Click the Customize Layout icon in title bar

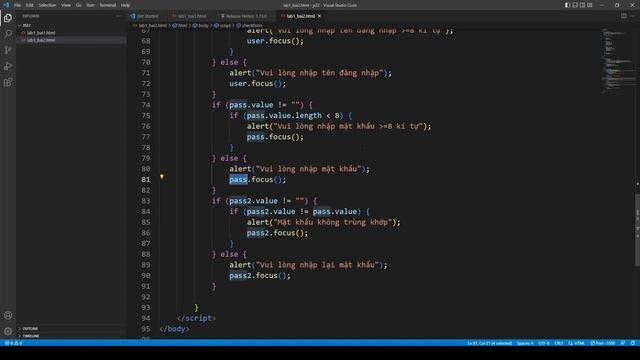click(590, 5)
